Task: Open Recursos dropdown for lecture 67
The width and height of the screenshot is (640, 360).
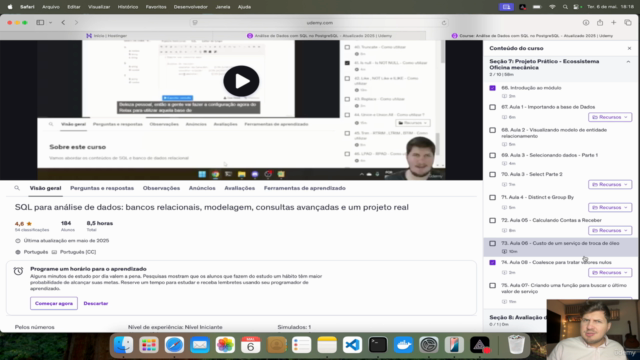Action: pyautogui.click(x=610, y=117)
